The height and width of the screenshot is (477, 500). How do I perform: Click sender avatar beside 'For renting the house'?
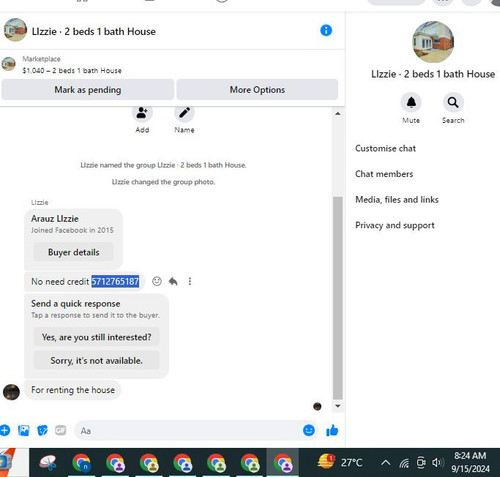pyautogui.click(x=11, y=392)
